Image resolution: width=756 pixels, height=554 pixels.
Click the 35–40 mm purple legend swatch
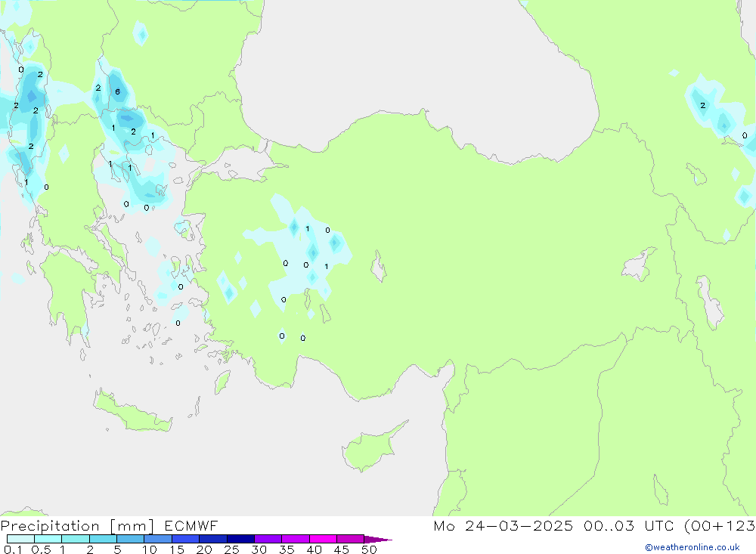pyautogui.click(x=296, y=539)
